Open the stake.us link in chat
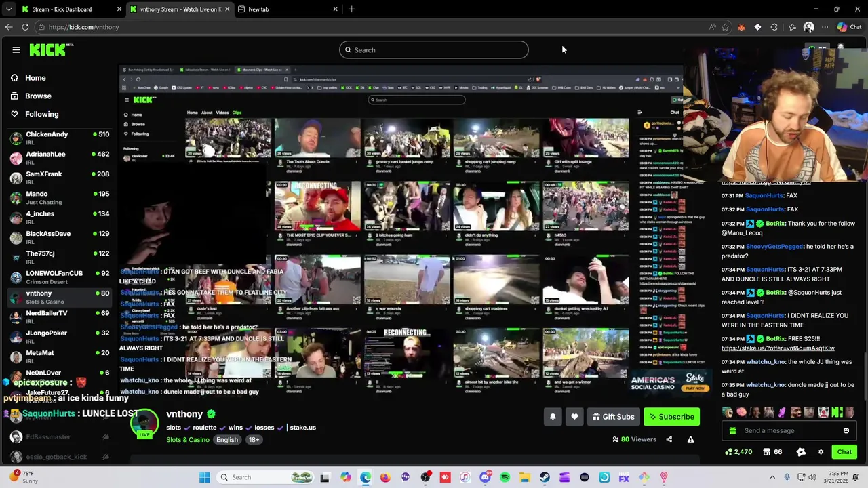The width and height of the screenshot is (868, 488). [778, 348]
